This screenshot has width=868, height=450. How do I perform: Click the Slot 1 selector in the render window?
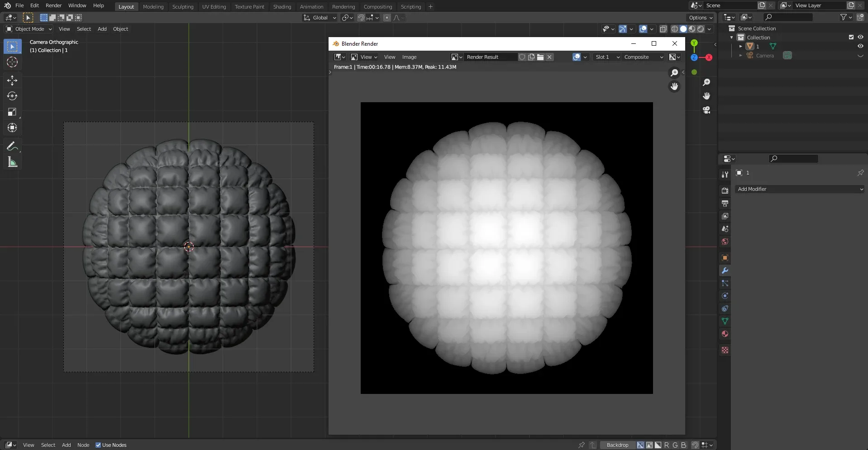tap(606, 57)
